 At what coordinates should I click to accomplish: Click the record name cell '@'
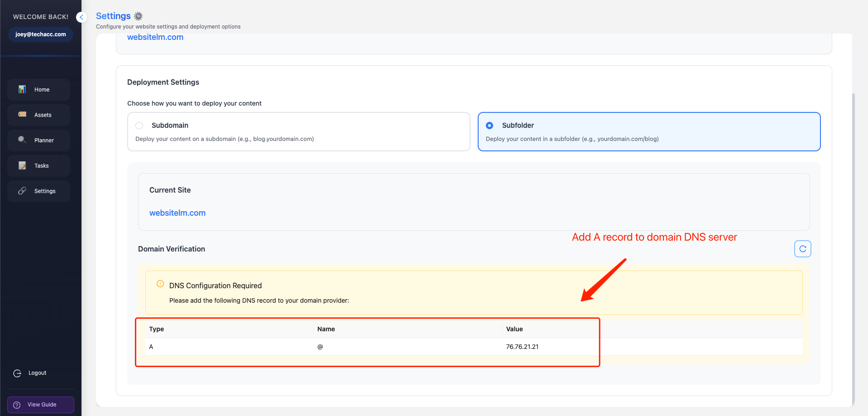pos(320,347)
